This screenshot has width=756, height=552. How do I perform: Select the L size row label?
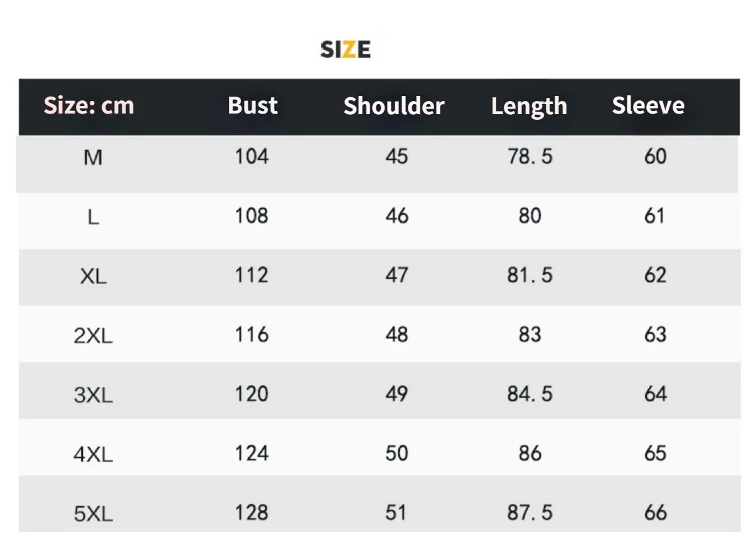pyautogui.click(x=93, y=218)
